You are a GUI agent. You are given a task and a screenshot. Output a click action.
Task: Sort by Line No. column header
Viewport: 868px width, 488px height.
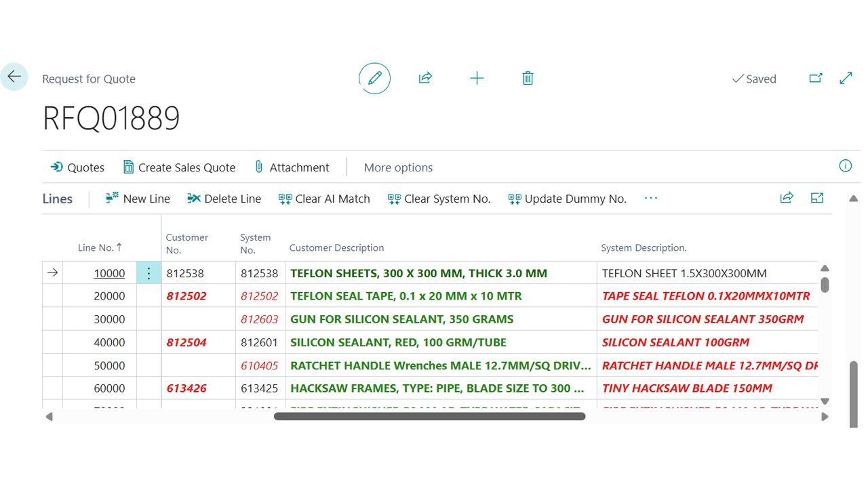[x=100, y=247]
